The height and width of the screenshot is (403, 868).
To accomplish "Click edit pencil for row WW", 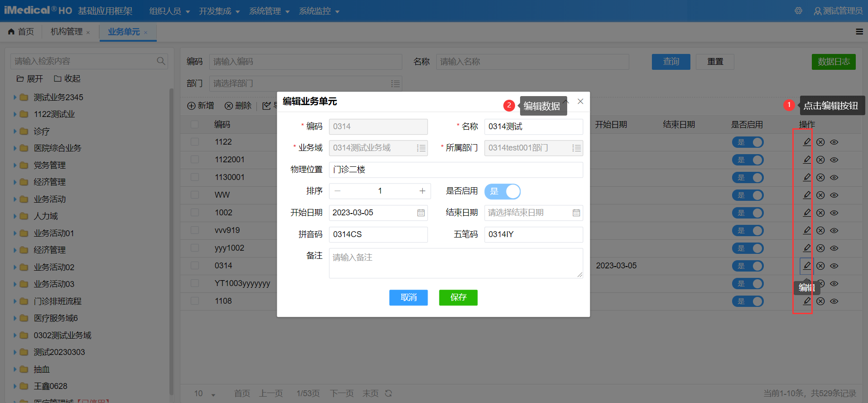I will click(807, 195).
